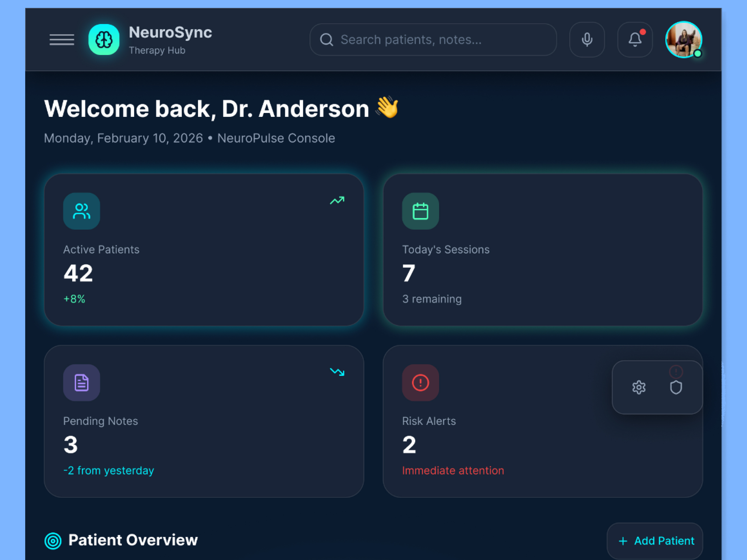Open the Pending Notes document icon
The image size is (747, 560).
[81, 382]
